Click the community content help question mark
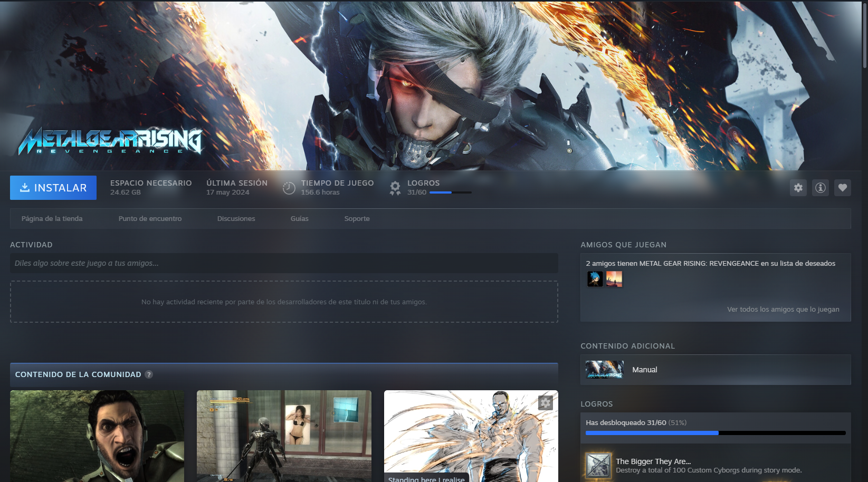This screenshot has width=868, height=482. tap(149, 374)
